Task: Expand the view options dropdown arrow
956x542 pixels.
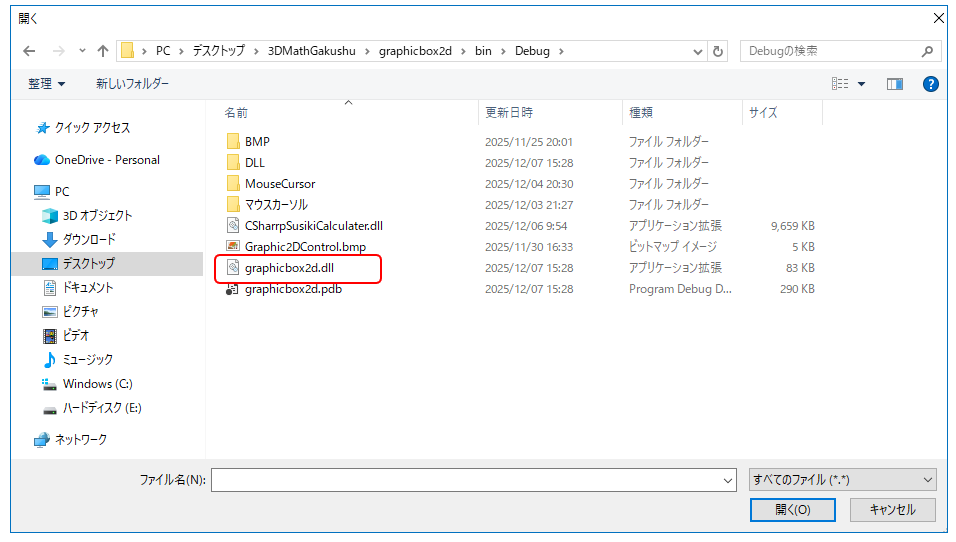Action: click(862, 84)
